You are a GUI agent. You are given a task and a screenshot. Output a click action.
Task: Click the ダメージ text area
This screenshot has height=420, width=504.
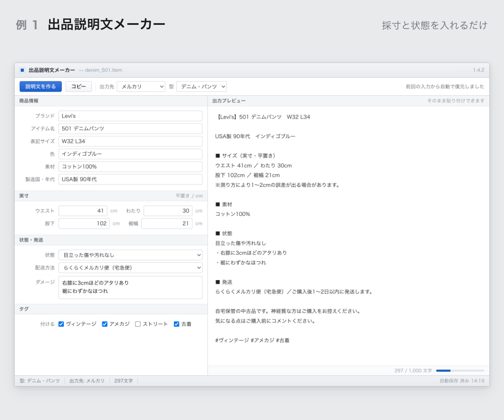click(130, 287)
